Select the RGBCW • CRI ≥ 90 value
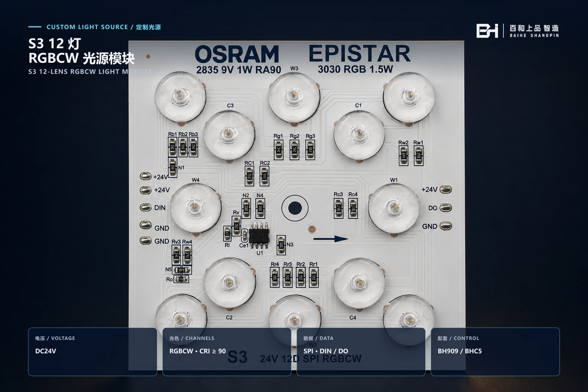 point(198,351)
